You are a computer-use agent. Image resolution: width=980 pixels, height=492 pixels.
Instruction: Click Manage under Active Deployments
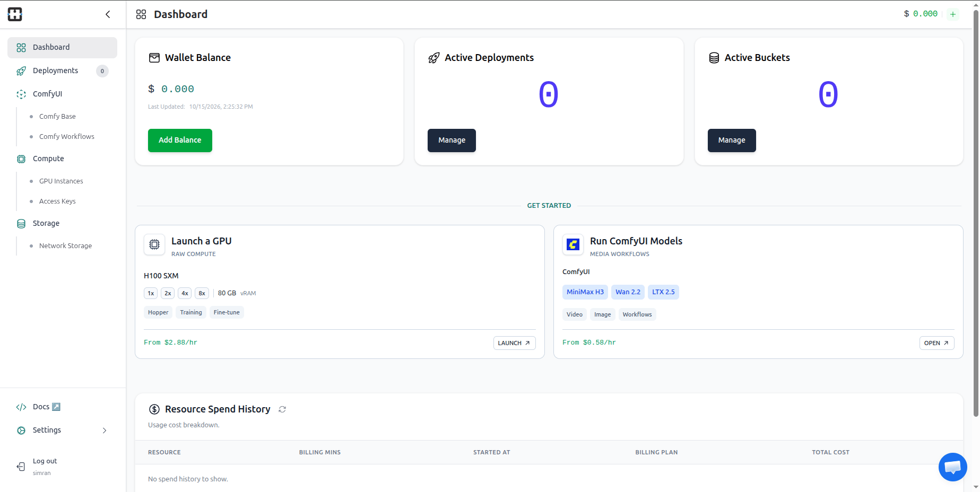click(452, 140)
